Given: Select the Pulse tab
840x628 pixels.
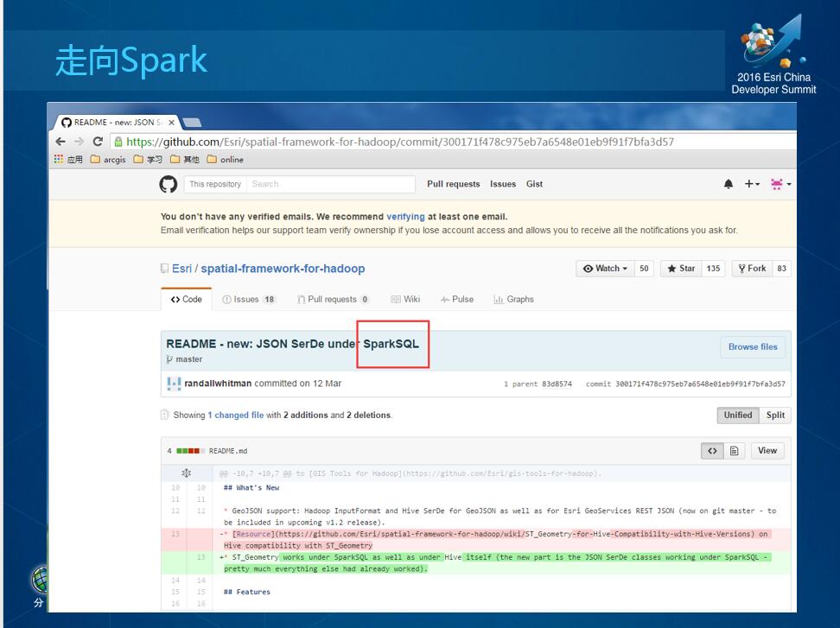Looking at the screenshot, I should pos(457,299).
